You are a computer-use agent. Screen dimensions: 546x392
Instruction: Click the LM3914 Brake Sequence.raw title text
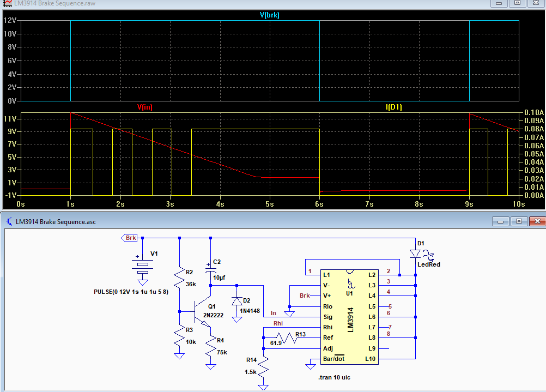point(54,3)
